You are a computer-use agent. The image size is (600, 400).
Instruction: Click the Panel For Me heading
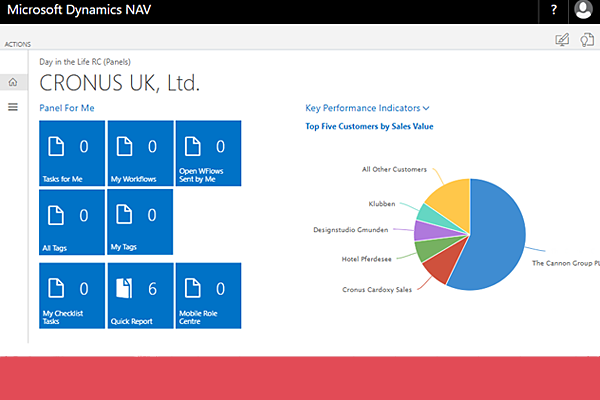coord(67,108)
